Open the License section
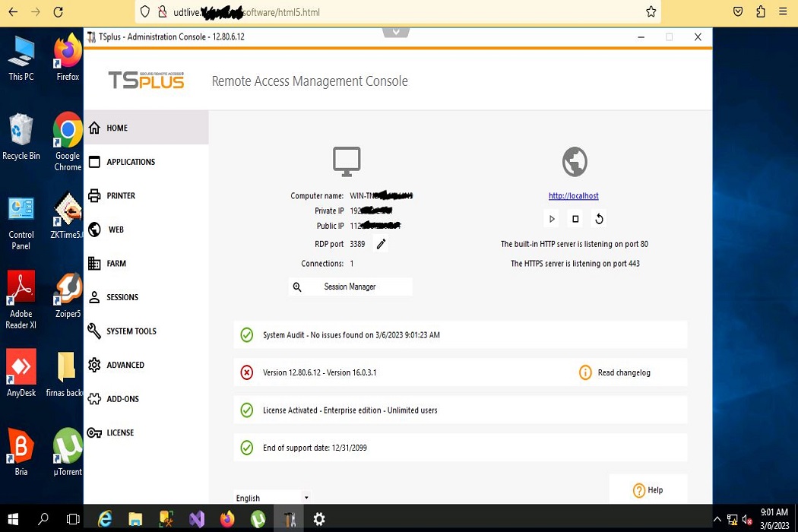The height and width of the screenshot is (532, 798). pyautogui.click(x=120, y=433)
